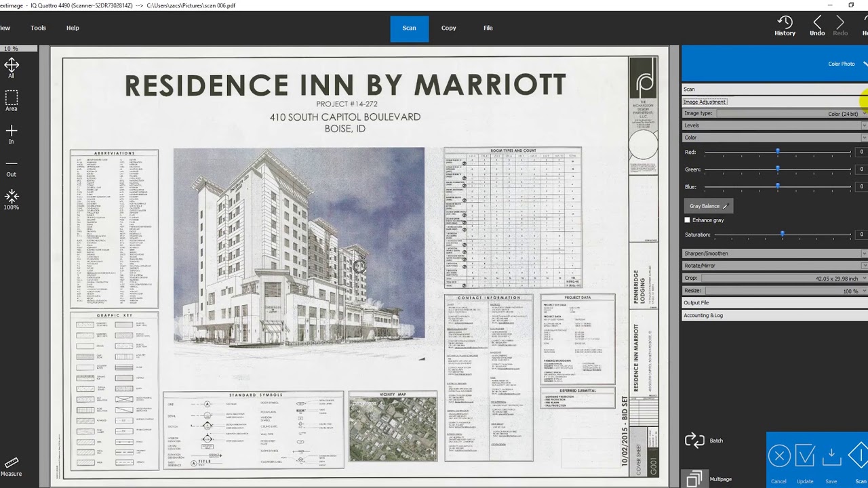868x488 pixels.
Task: Open the Help menu
Action: click(73, 28)
